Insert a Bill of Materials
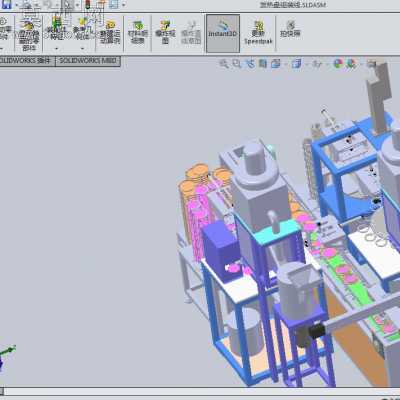The width and height of the screenshot is (400, 400). 138,33
